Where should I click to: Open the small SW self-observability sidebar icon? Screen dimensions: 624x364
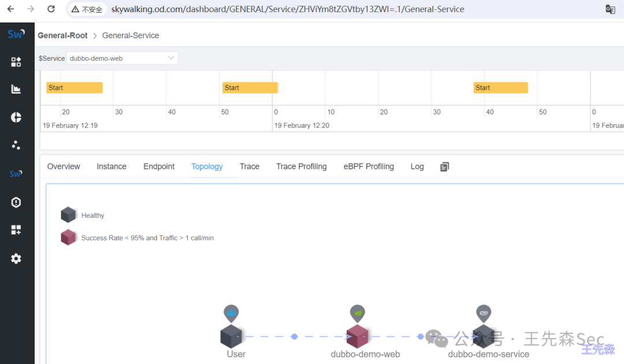point(16,174)
